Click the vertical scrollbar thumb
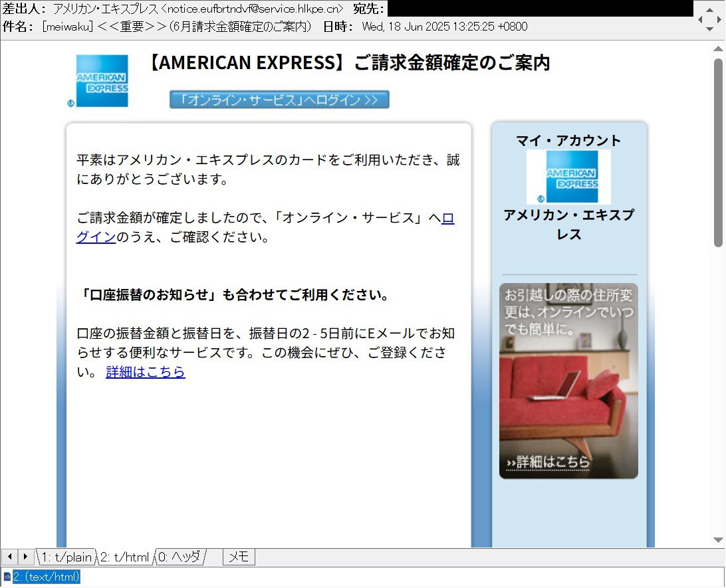This screenshot has width=726, height=588. tap(718, 153)
